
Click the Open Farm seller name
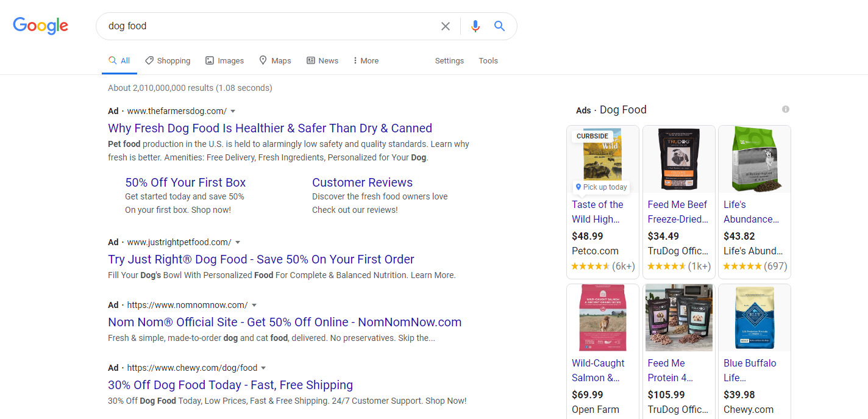point(596,409)
